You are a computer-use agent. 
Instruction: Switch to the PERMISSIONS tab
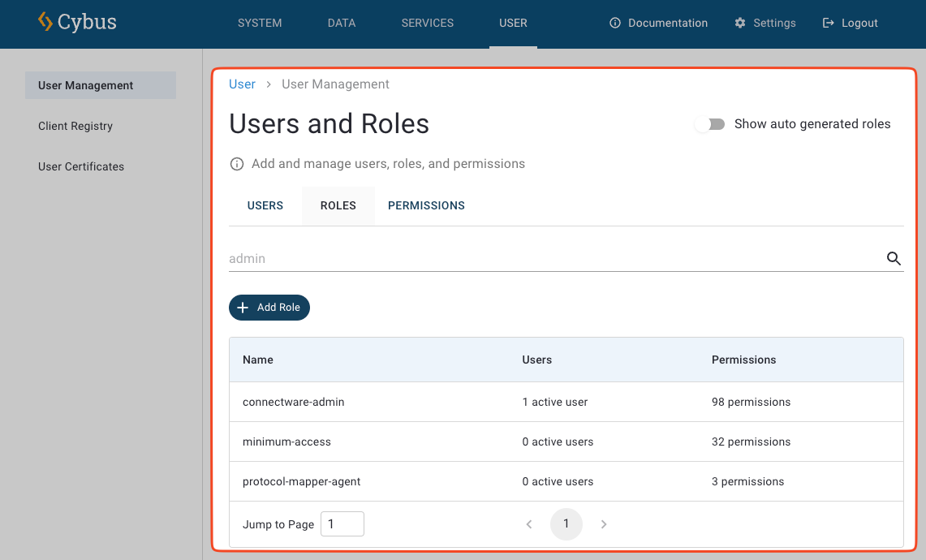tap(426, 205)
